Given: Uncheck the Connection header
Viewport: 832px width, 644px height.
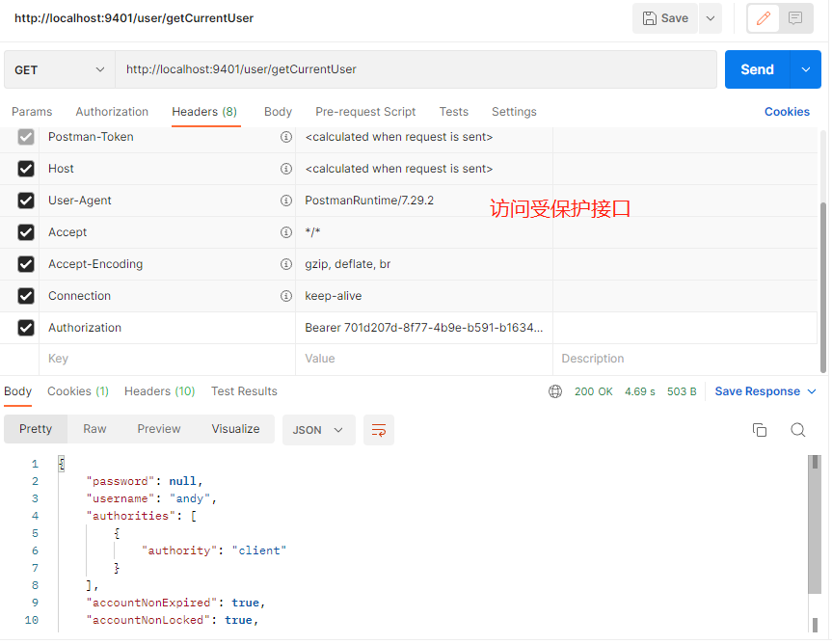Looking at the screenshot, I should (x=26, y=296).
